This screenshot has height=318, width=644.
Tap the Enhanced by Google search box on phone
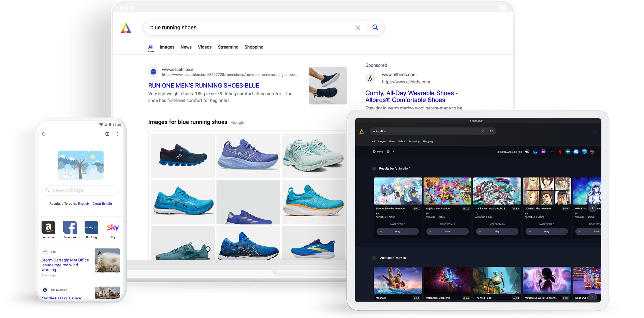(x=81, y=190)
